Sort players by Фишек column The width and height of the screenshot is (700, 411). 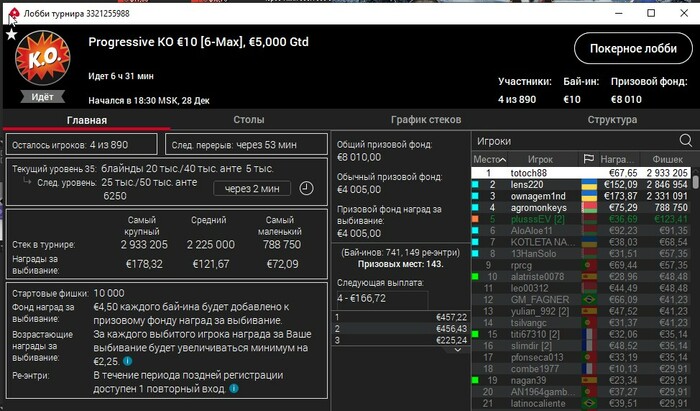coord(667,159)
